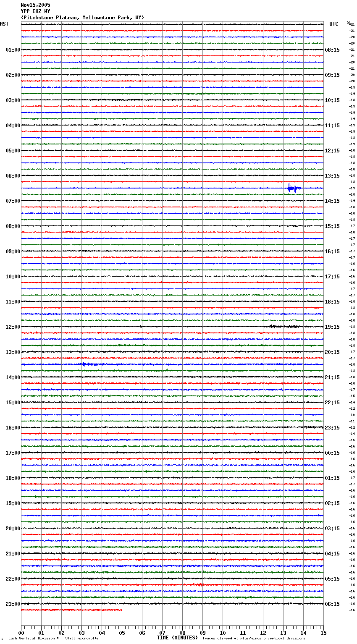This screenshot has width=357, height=644.
Task: Select the 19:00 MST time label
Action: [x=13, y=503]
